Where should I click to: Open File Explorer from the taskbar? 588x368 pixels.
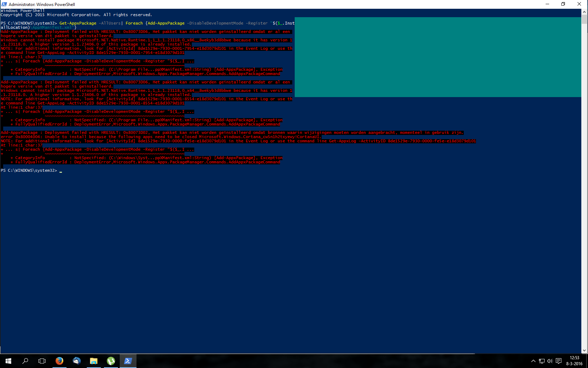coord(94,361)
